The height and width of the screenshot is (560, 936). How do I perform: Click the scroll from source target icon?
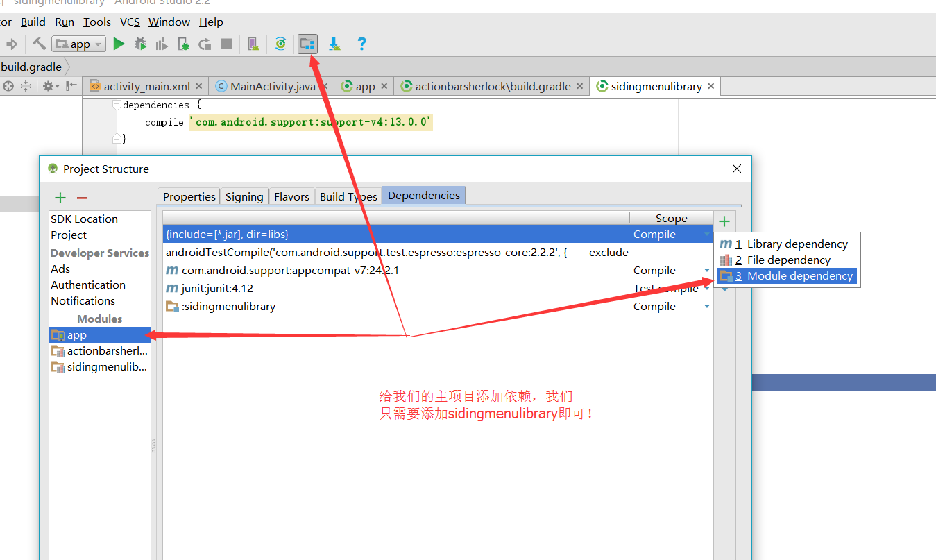(8, 86)
